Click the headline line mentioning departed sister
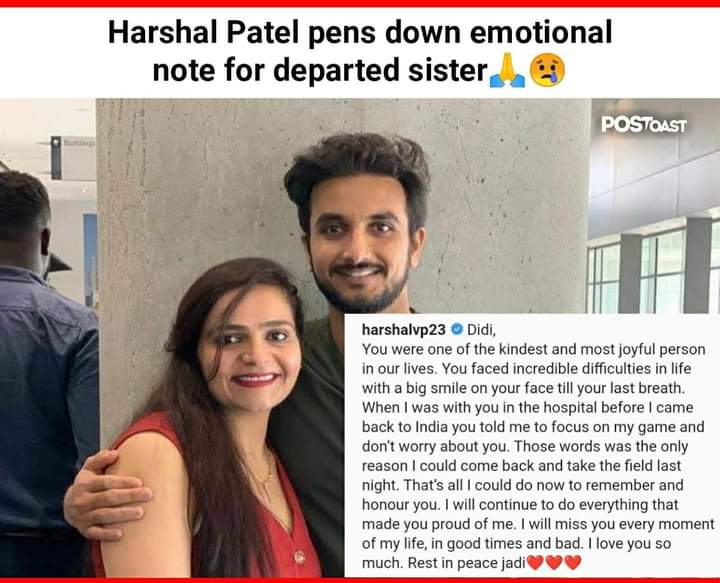The height and width of the screenshot is (583, 720). tap(320, 71)
